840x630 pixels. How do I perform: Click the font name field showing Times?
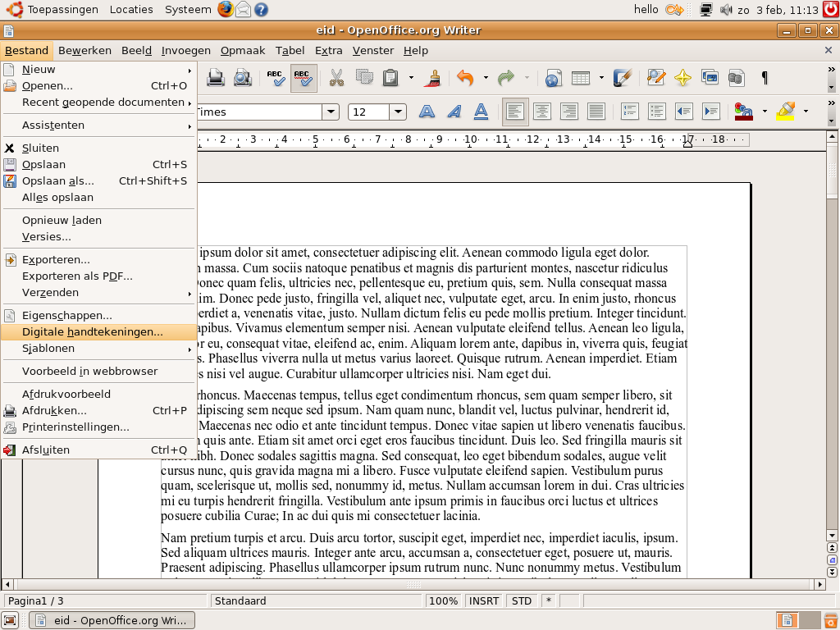[x=260, y=112]
